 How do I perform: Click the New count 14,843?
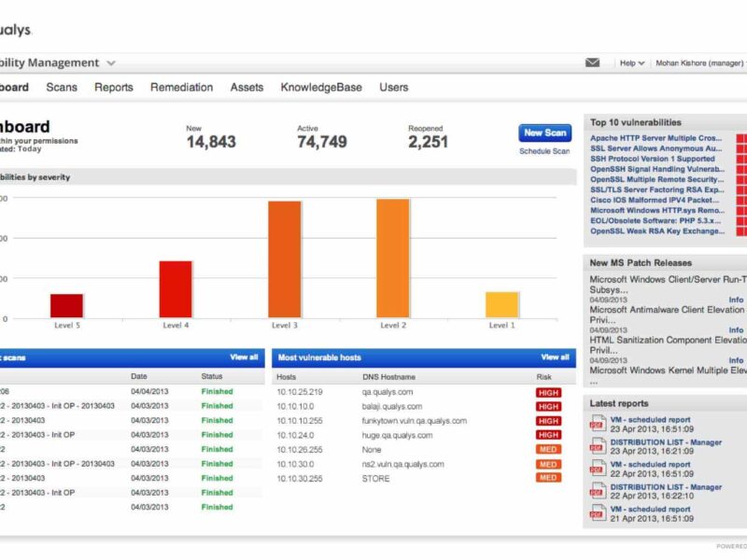tap(211, 142)
